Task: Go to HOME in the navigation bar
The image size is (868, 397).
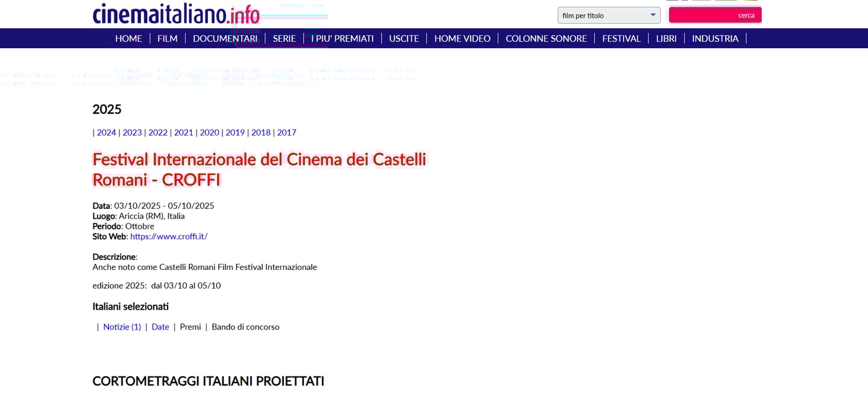Action: (x=128, y=39)
